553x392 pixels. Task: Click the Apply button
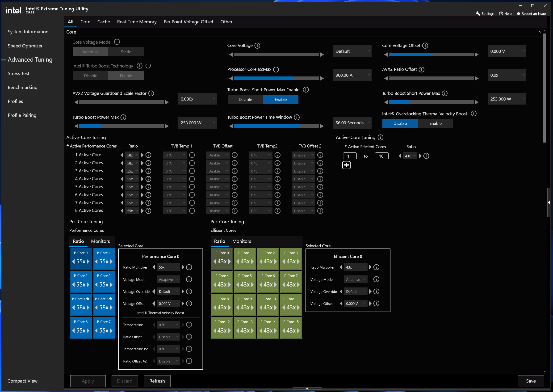pos(88,381)
